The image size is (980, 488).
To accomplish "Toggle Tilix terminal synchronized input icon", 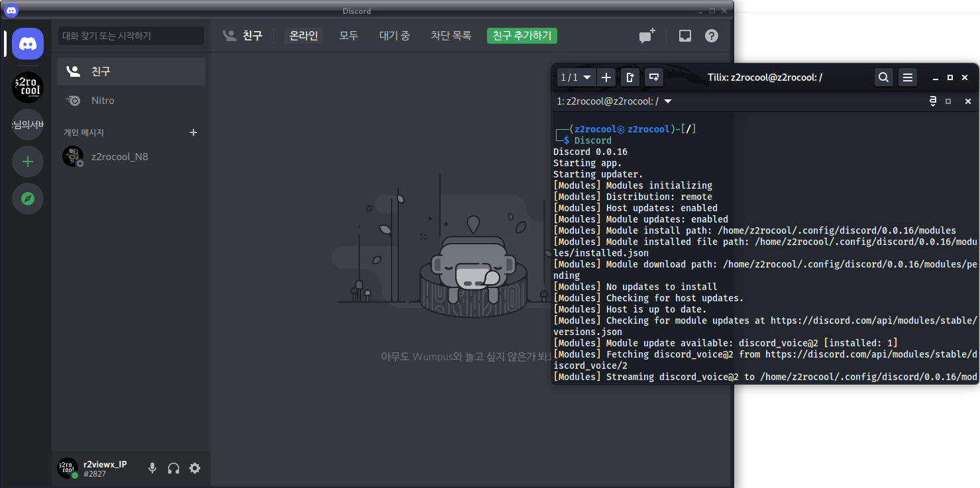I will click(x=933, y=101).
